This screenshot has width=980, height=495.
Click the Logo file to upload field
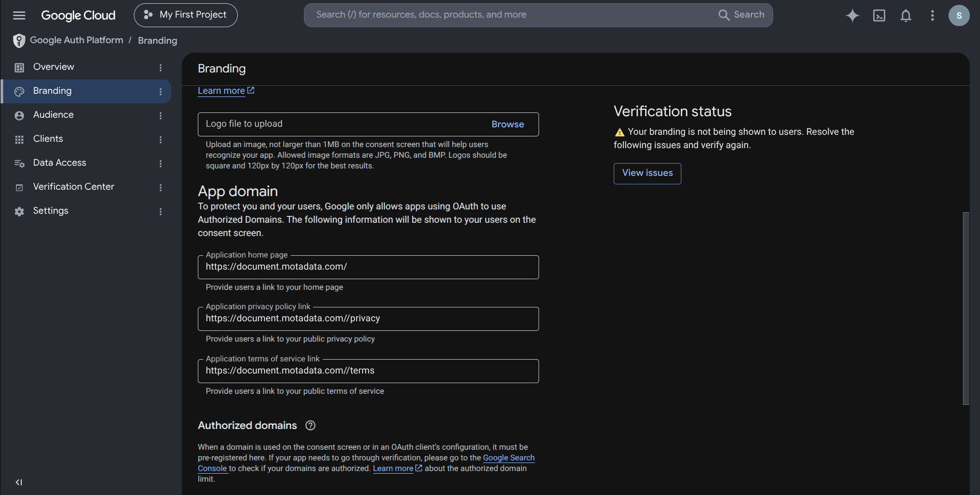click(x=368, y=124)
